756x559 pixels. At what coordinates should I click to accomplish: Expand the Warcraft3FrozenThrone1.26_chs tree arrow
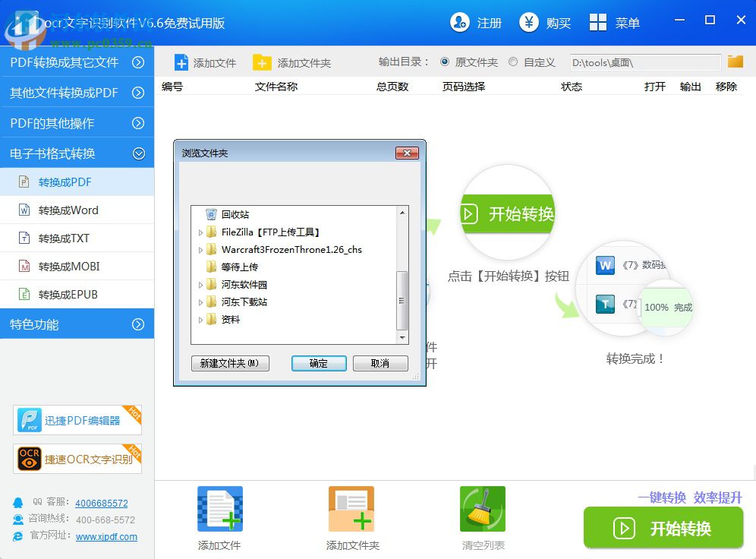click(200, 250)
